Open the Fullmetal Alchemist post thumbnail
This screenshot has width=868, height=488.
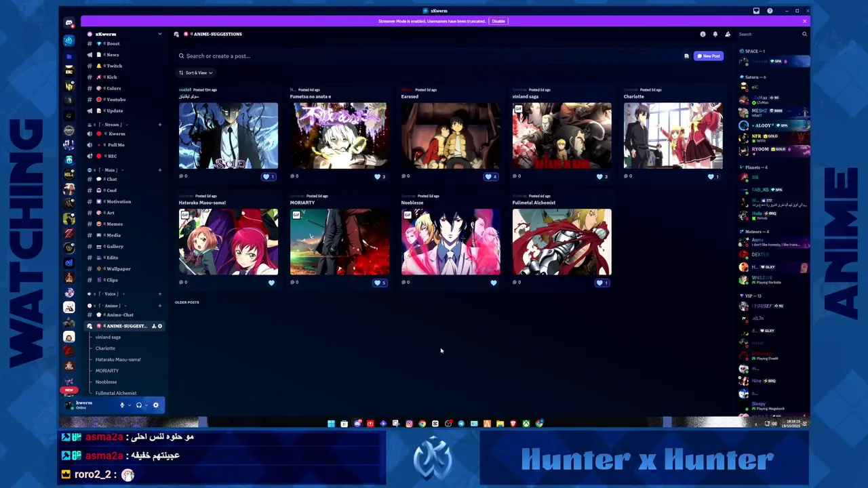click(x=562, y=242)
